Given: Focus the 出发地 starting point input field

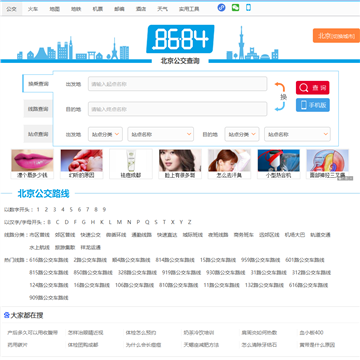Looking at the screenshot, I should pyautogui.click(x=177, y=84).
